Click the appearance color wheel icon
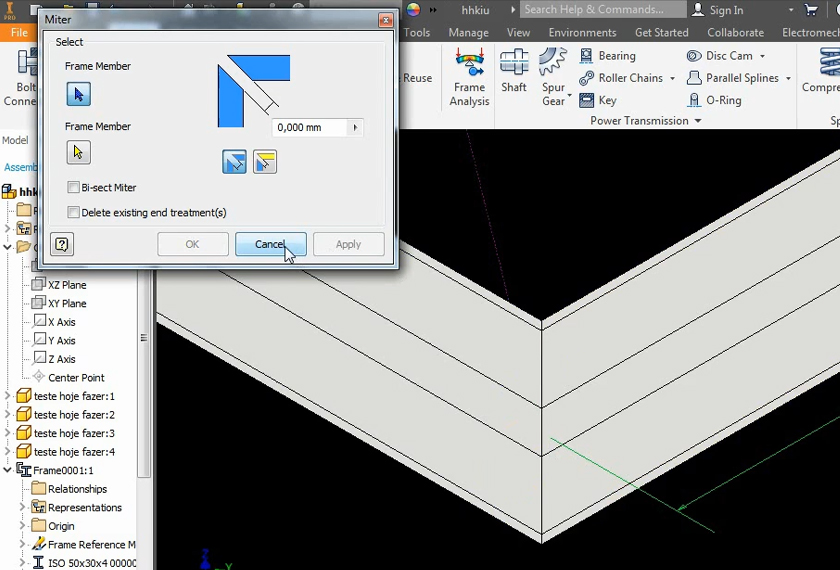840x570 pixels. tap(413, 10)
